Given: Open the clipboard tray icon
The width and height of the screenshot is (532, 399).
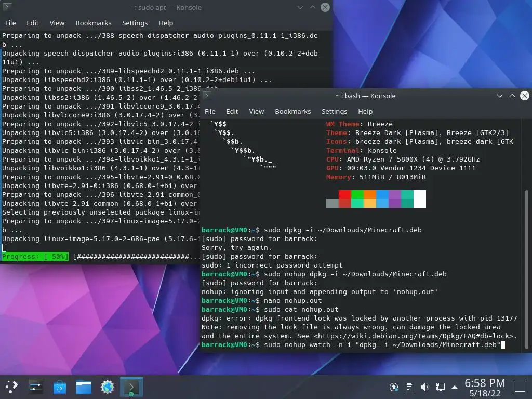Looking at the screenshot, I should pyautogui.click(x=409, y=387).
